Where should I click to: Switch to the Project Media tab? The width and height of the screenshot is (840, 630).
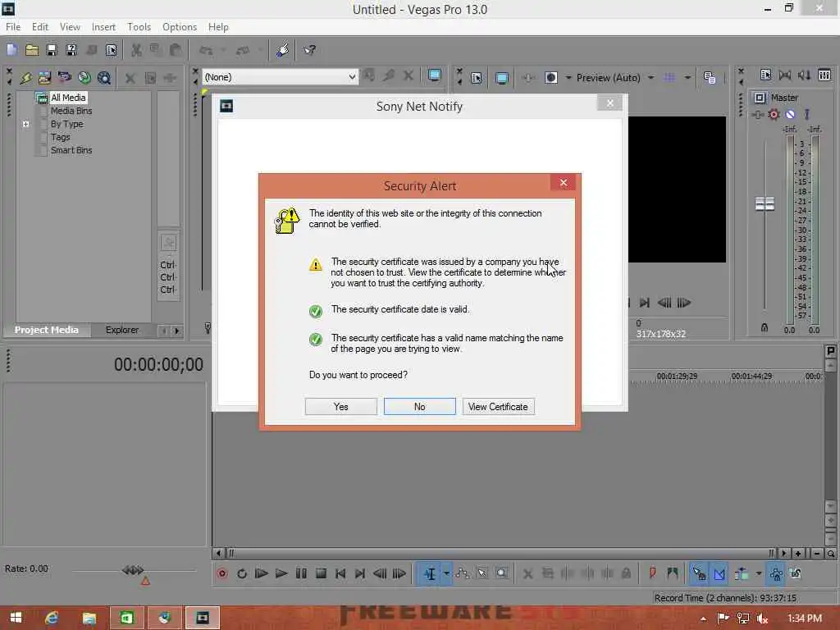point(46,330)
